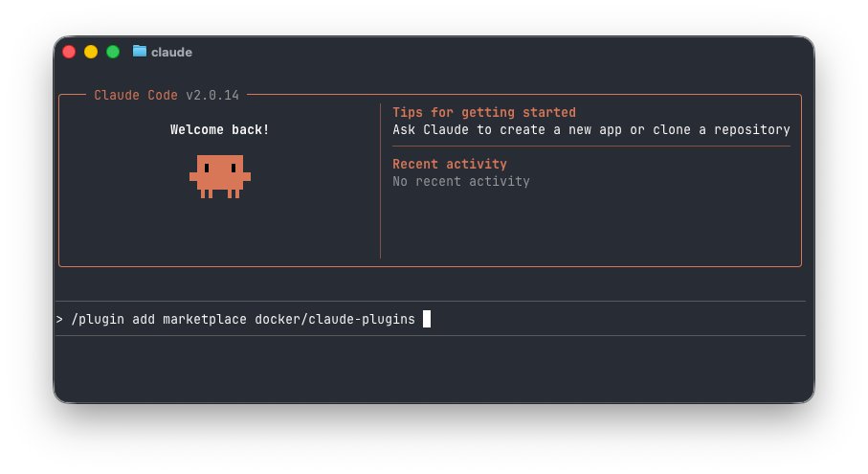Click empty area below the input line

[431, 369]
